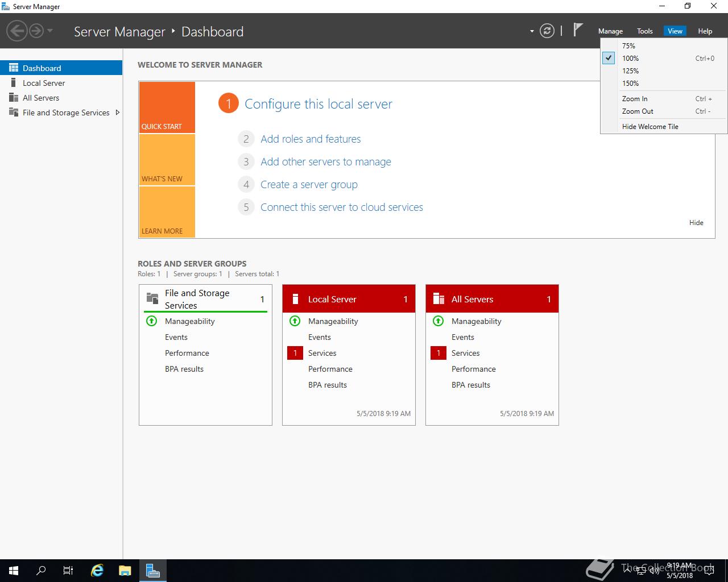Click the step 3 number circle
Image resolution: width=728 pixels, height=582 pixels.
pyautogui.click(x=246, y=162)
